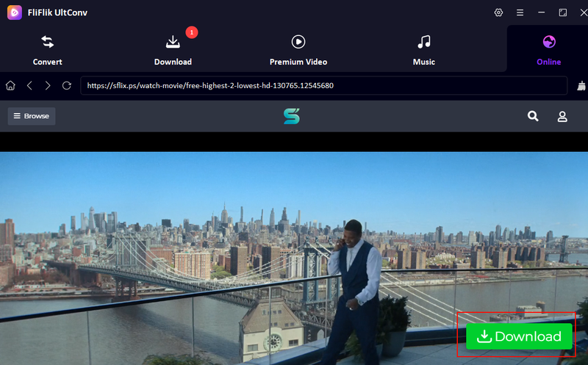Image resolution: width=588 pixels, height=365 pixels.
Task: Click the green Download button
Action: click(519, 336)
